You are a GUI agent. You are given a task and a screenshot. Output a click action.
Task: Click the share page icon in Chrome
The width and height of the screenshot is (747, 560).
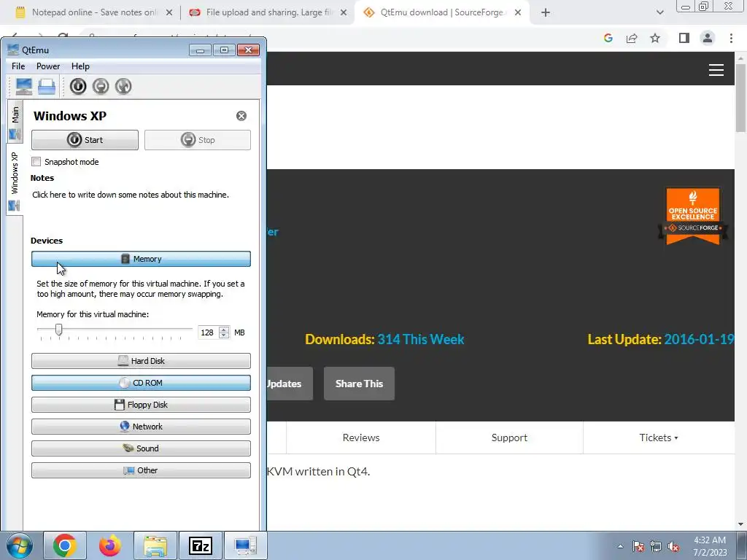(632, 38)
